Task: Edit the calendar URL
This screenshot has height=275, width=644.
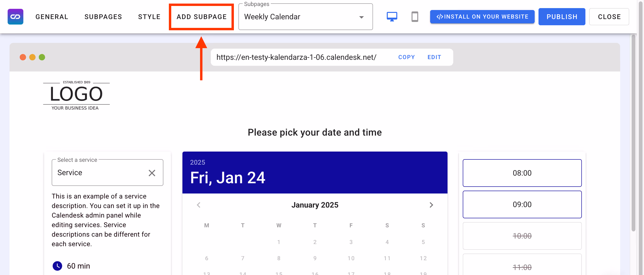Action: coord(434,57)
